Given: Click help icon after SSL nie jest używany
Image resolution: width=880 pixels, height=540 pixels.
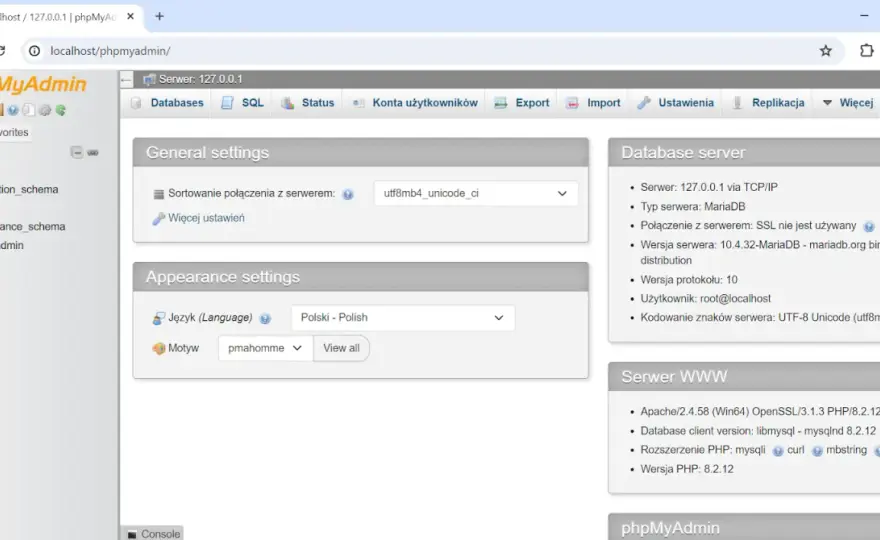Looking at the screenshot, I should [869, 227].
